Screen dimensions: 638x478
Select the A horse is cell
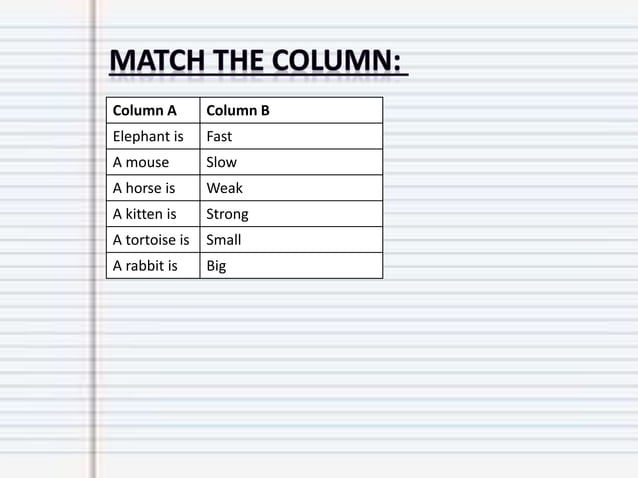pos(153,188)
